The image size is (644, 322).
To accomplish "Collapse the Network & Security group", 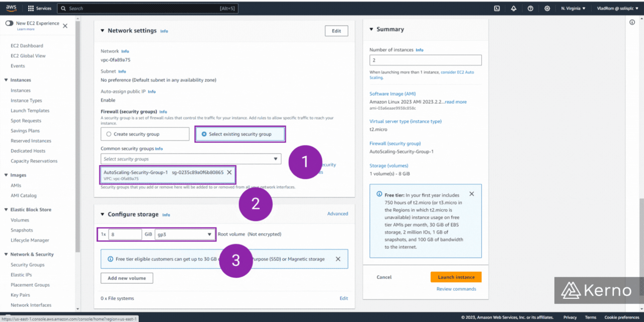I will pos(6,255).
